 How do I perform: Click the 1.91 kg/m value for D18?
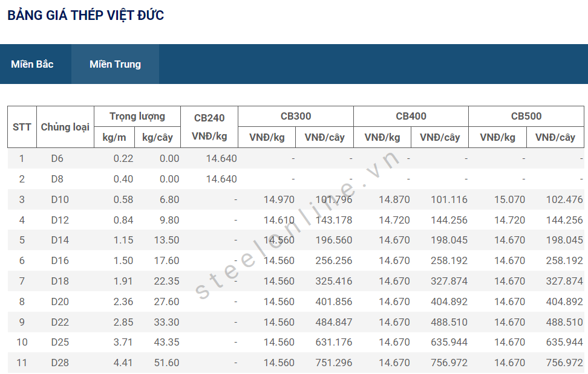click(123, 281)
